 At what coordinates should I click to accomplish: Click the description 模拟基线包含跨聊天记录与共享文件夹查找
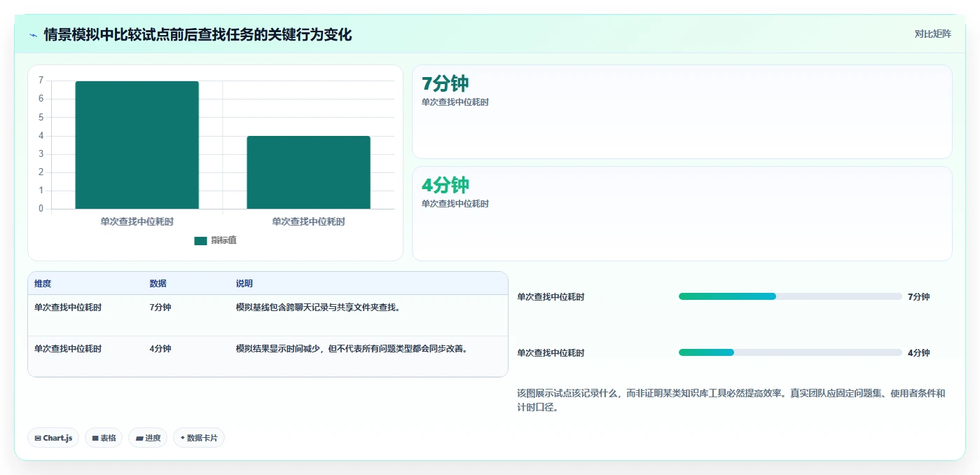[318, 308]
